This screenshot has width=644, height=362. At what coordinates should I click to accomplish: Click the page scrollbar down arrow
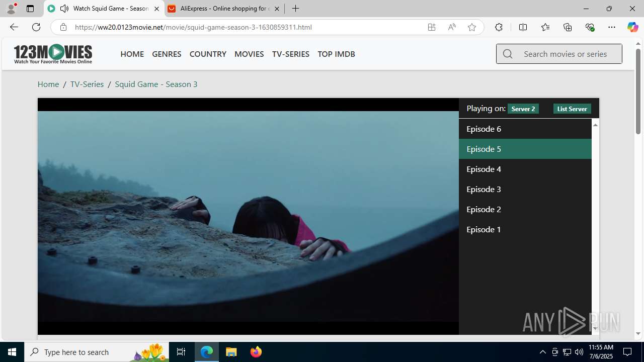pyautogui.click(x=638, y=333)
